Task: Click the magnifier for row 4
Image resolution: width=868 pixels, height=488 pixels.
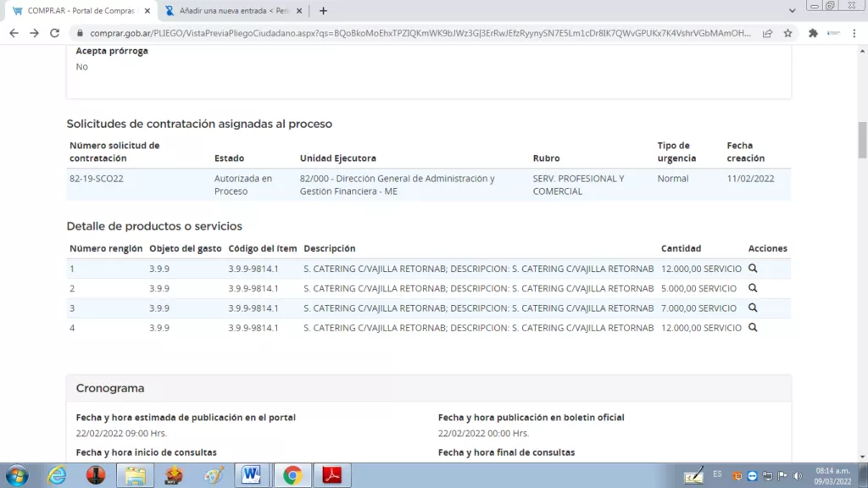Action: click(753, 328)
